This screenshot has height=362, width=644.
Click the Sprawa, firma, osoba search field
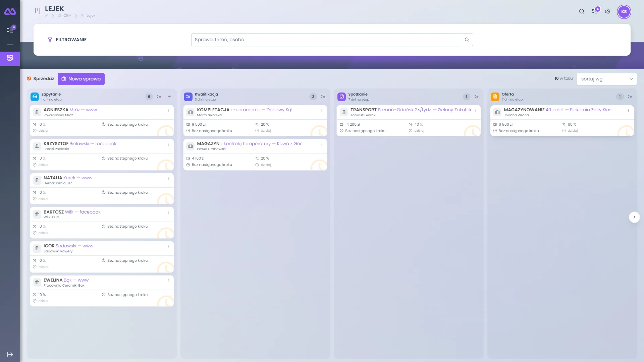326,40
